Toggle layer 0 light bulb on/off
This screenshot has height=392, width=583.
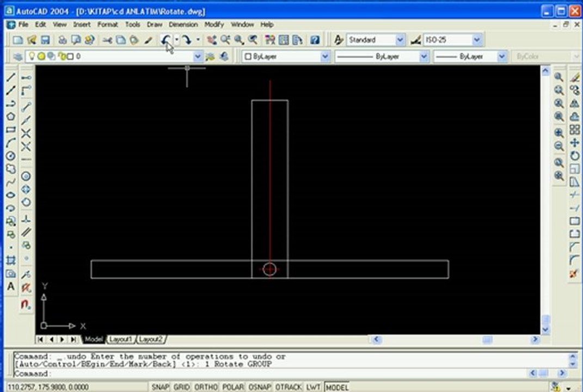click(x=32, y=56)
